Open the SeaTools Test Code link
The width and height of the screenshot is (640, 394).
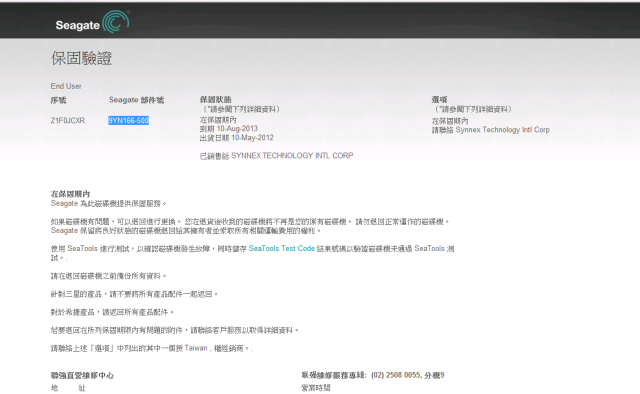pyautogui.click(x=282, y=248)
